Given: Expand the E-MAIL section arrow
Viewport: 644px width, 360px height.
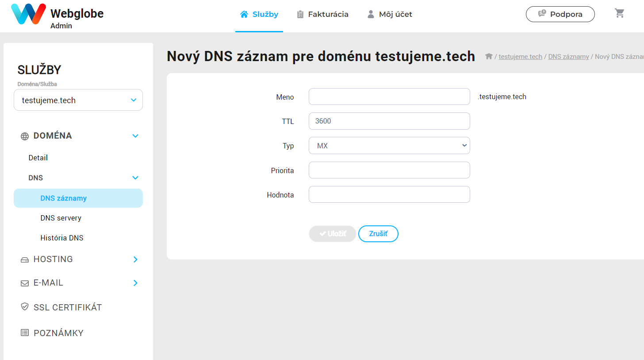Looking at the screenshot, I should (136, 283).
